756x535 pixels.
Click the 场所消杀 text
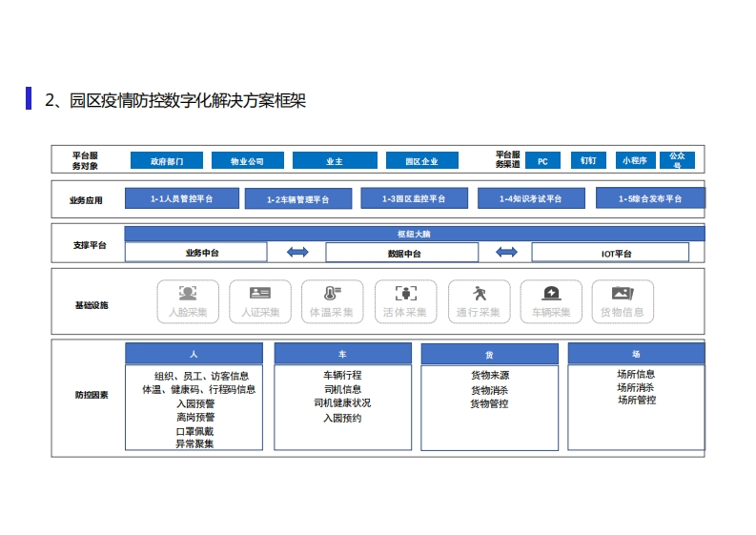click(636, 387)
